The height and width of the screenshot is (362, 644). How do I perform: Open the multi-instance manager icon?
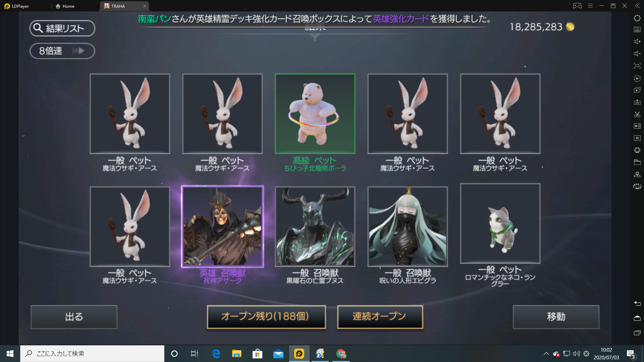[637, 90]
